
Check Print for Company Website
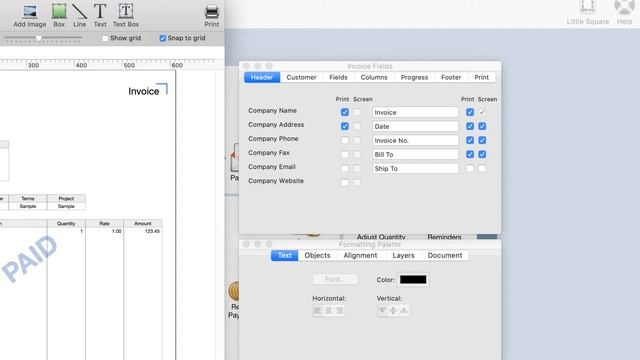coord(345,182)
